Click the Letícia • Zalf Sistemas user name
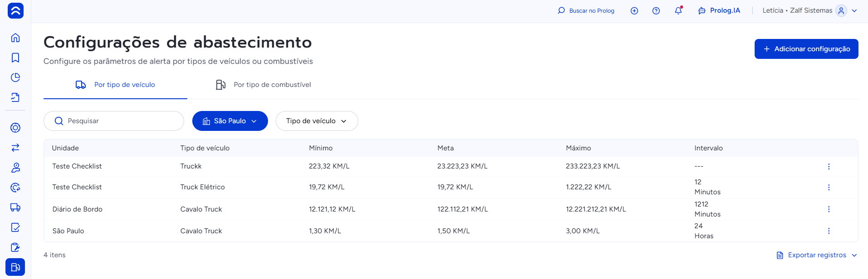The height and width of the screenshot is (279, 868). (797, 10)
